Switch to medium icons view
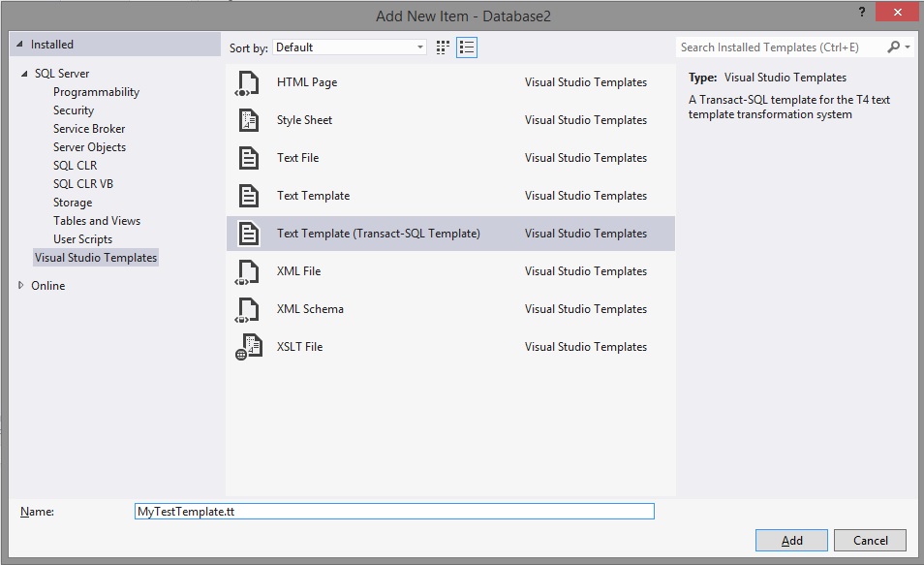This screenshot has width=924, height=565. [444, 47]
